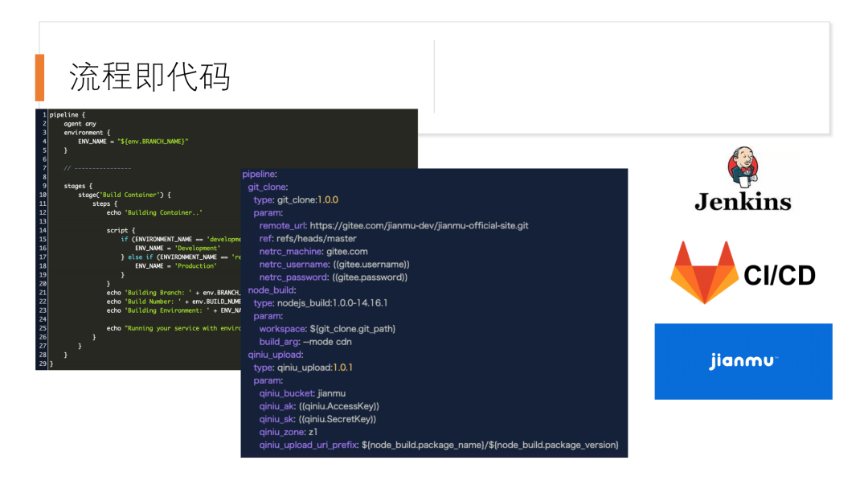This screenshot has width=868, height=489.
Task: Click the 'netrc_machine: gitee.com' line
Action: click(x=313, y=252)
